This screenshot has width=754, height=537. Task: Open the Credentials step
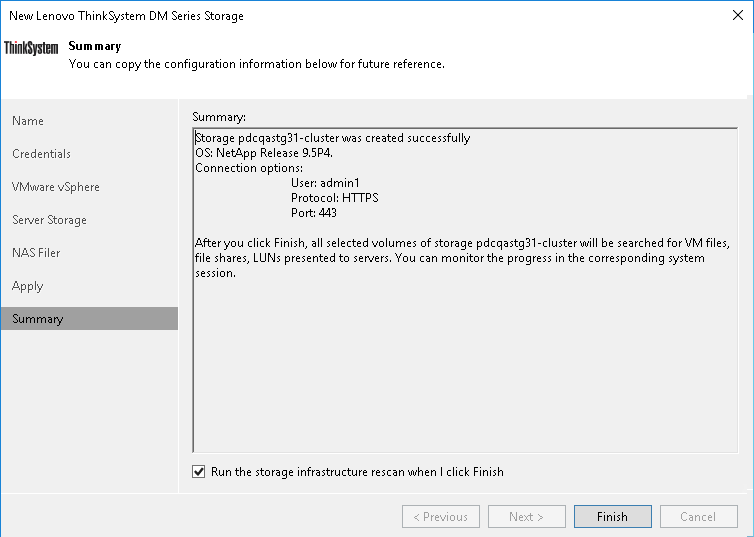pos(41,154)
